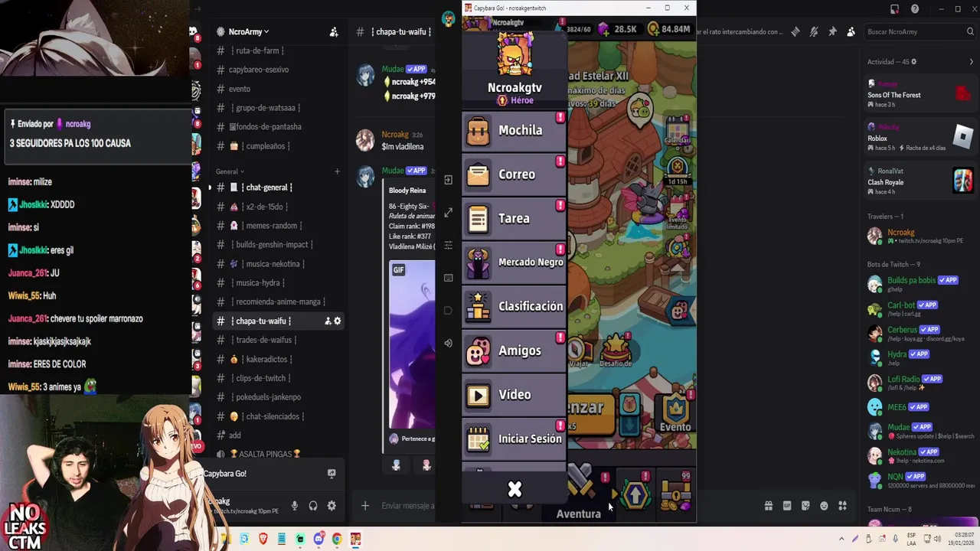Create invite icon on chapa-tu-waifu
This screenshot has height=551, width=980.
tap(328, 321)
